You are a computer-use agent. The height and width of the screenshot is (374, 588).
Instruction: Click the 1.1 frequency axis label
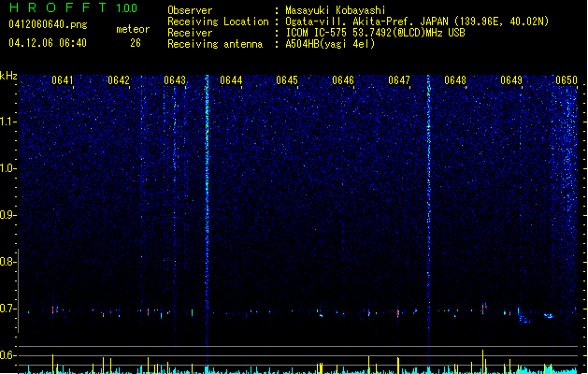[7, 122]
